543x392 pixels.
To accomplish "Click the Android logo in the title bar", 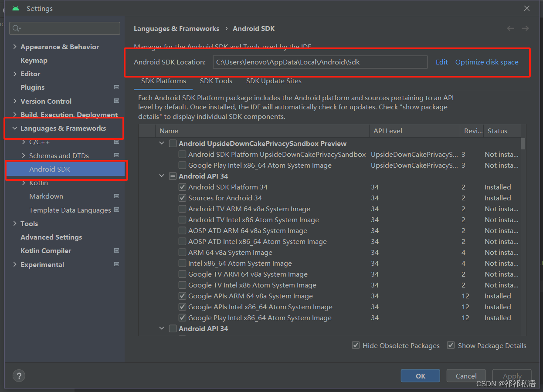I will coord(16,8).
